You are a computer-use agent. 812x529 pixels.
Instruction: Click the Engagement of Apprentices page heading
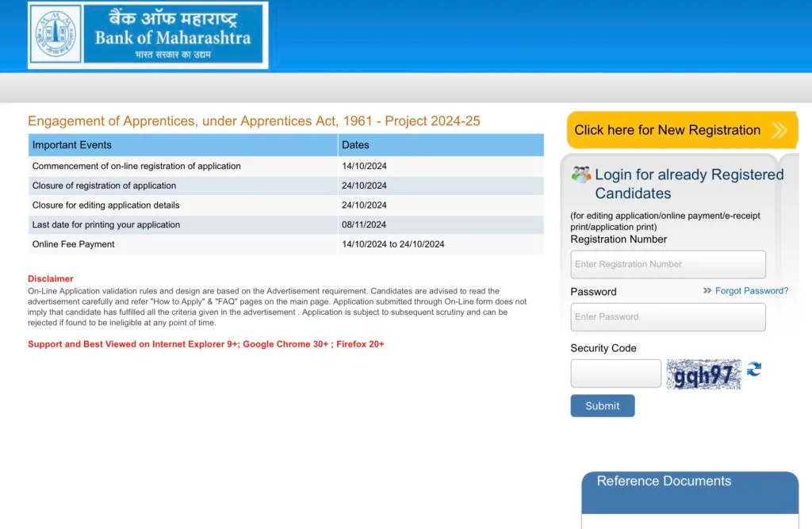coord(254,121)
